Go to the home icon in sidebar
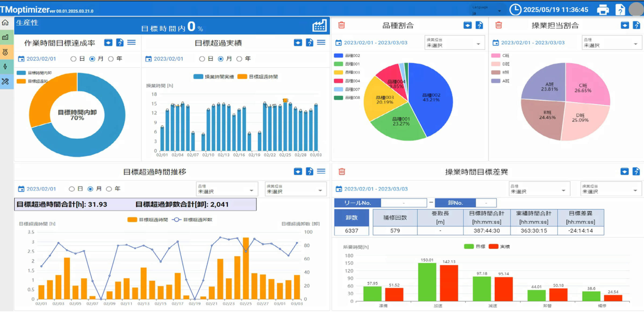This screenshot has height=312, width=644. coord(5,23)
